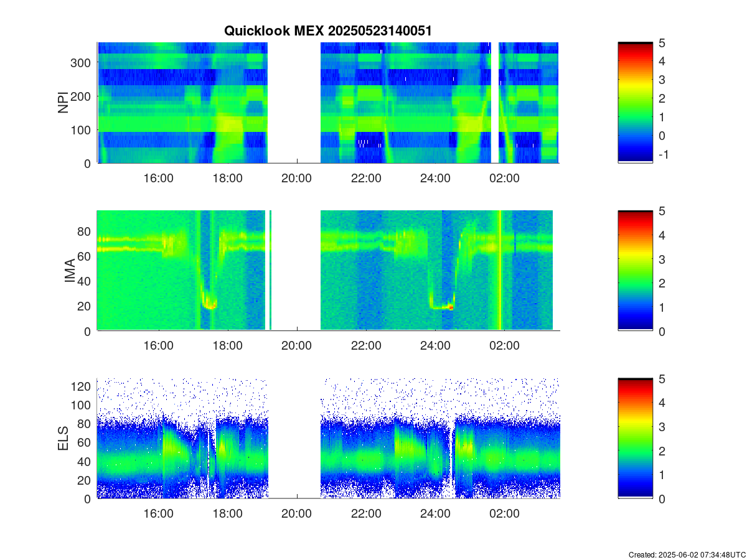This screenshot has width=747, height=560.
Task: Click the 3 label on ELS colorbar
Action: pos(662,426)
